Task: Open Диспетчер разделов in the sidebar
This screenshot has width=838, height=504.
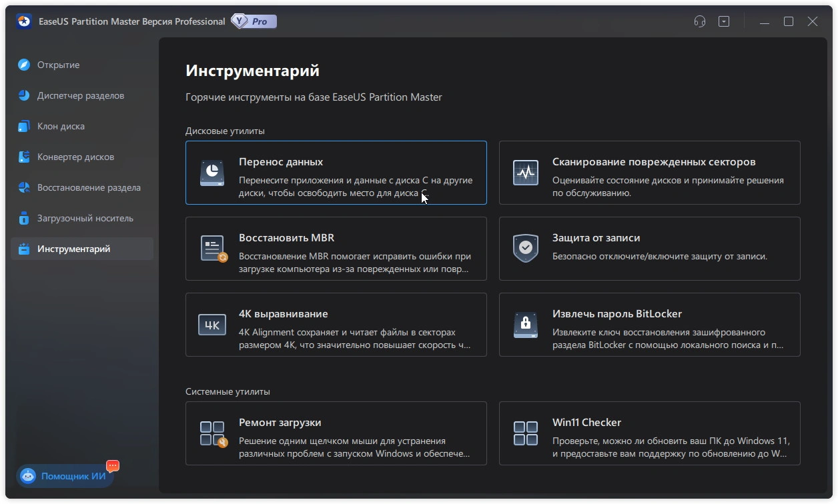Action: point(82,95)
